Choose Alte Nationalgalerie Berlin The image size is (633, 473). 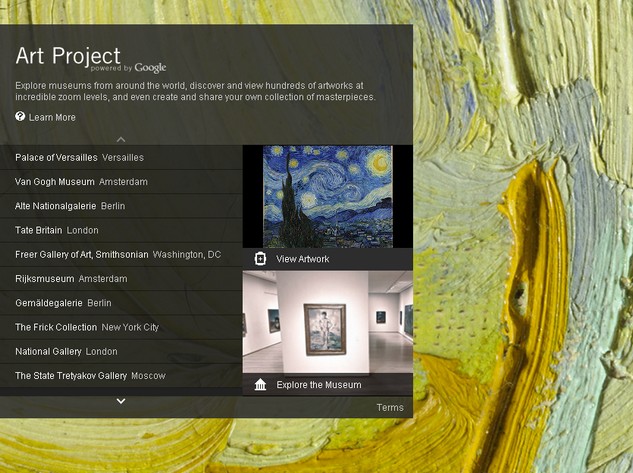(121, 206)
